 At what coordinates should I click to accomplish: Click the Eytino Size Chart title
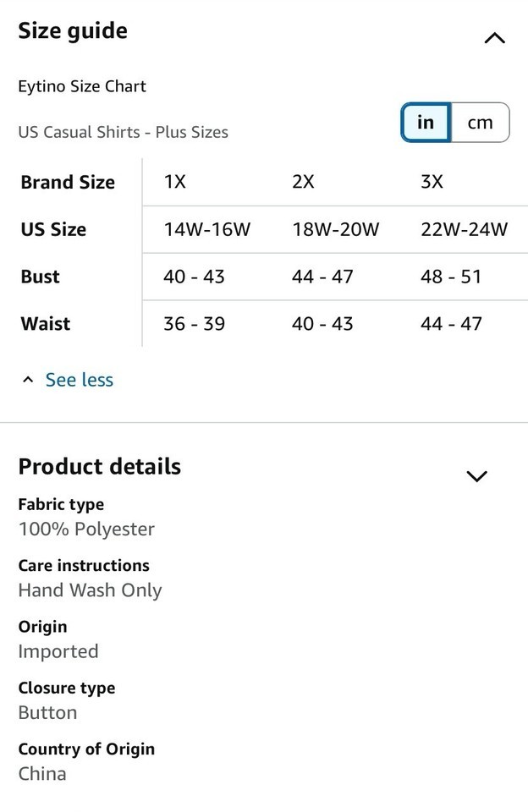[82, 86]
